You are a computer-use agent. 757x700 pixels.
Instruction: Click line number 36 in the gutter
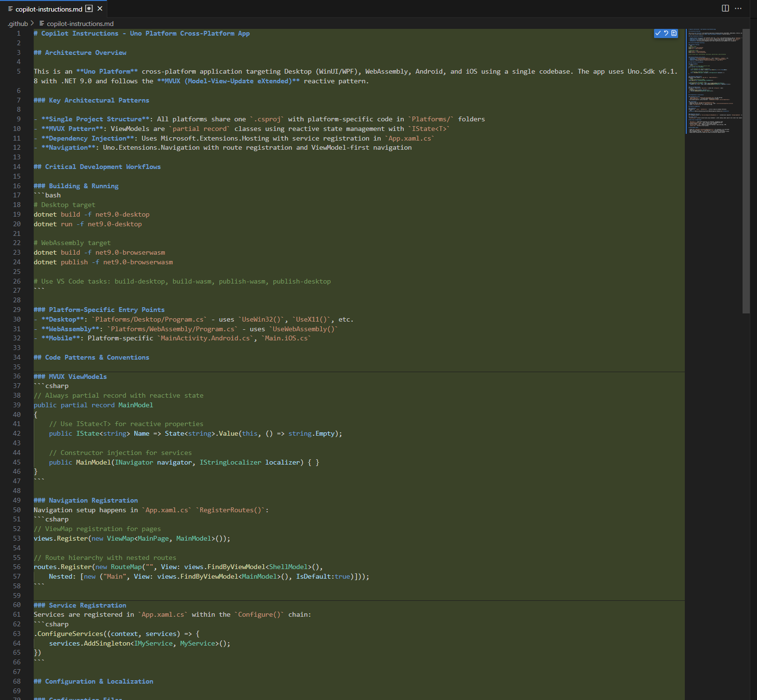17,376
